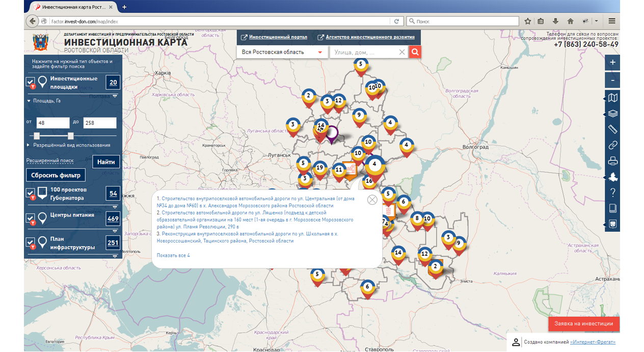Click the browser Поиск search box
This screenshot has height=352, width=644.
point(463,21)
